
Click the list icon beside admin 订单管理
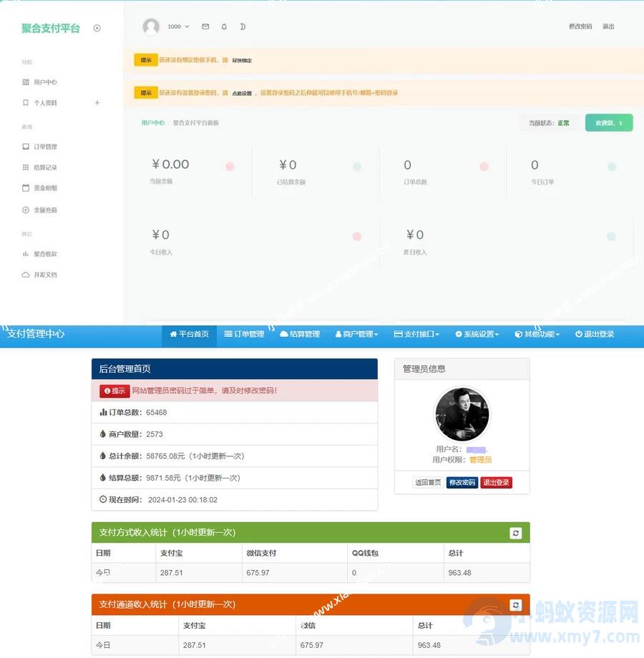coord(228,334)
